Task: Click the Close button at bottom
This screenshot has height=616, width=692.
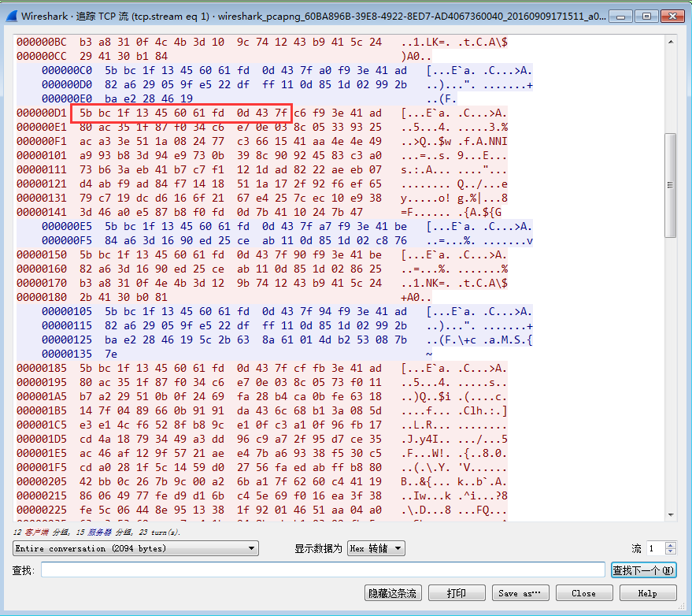Action: point(584,593)
